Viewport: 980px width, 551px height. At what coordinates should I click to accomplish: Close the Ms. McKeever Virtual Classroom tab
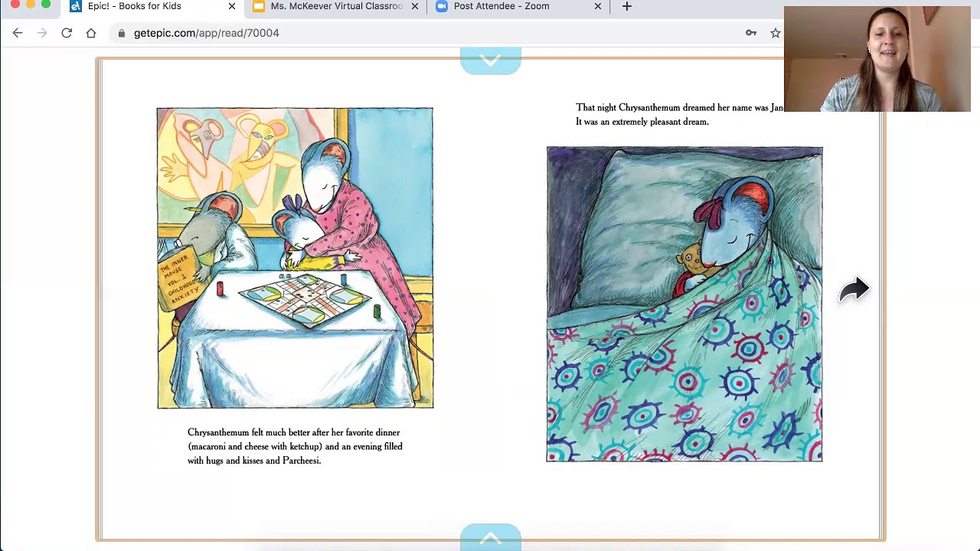point(415,6)
